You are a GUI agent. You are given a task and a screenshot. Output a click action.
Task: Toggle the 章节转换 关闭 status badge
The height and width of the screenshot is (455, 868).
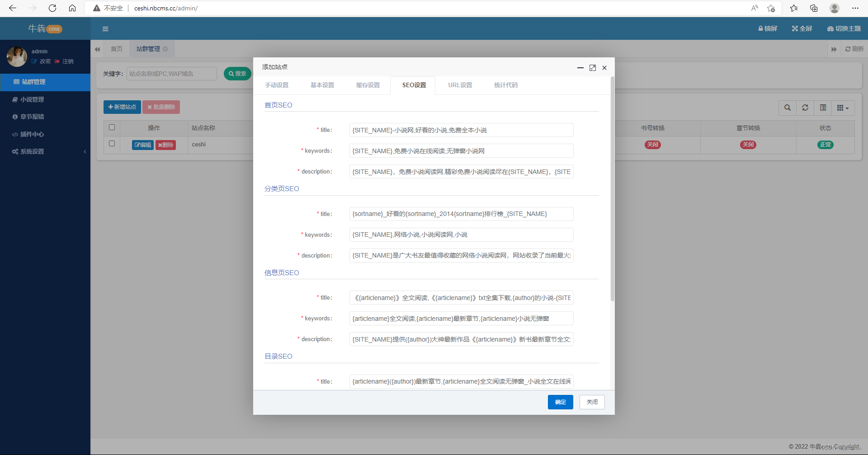point(748,145)
